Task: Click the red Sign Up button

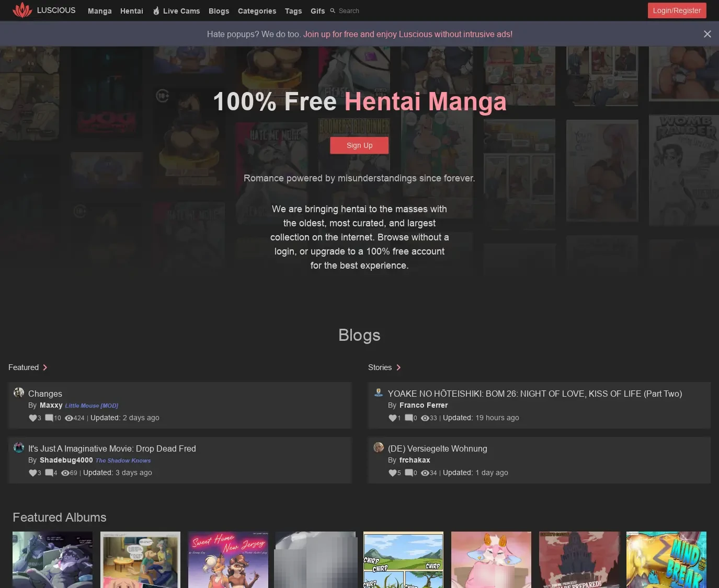Action: click(x=359, y=145)
